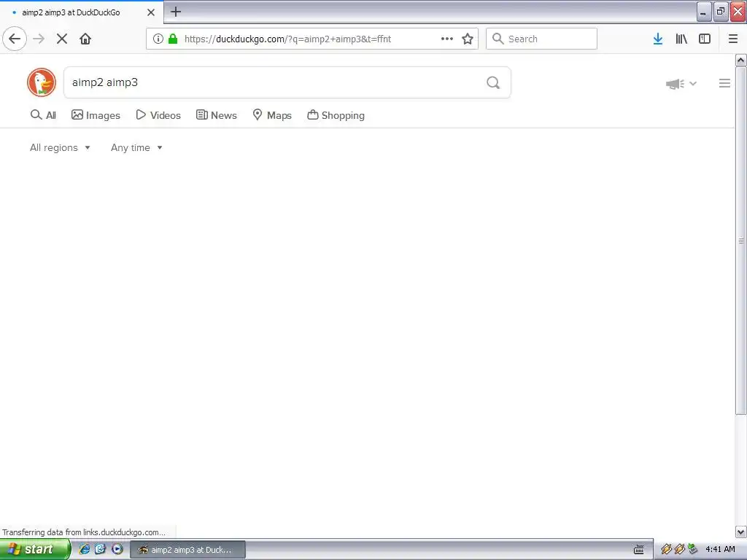Click the Firefox Search box
The width and height of the screenshot is (747, 560).
click(x=541, y=39)
